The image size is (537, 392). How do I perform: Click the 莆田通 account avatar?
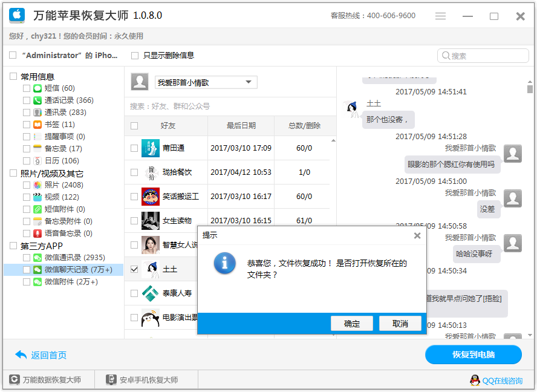click(x=151, y=148)
